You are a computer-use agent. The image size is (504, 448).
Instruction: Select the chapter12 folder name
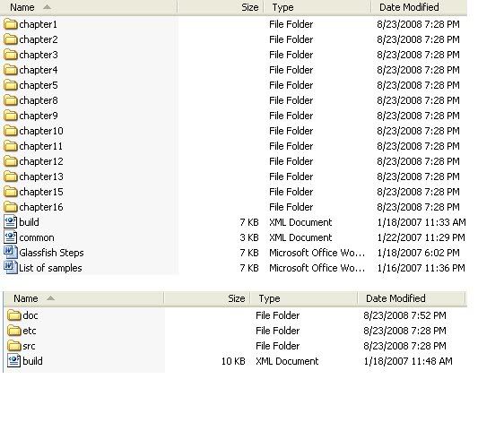(41, 161)
